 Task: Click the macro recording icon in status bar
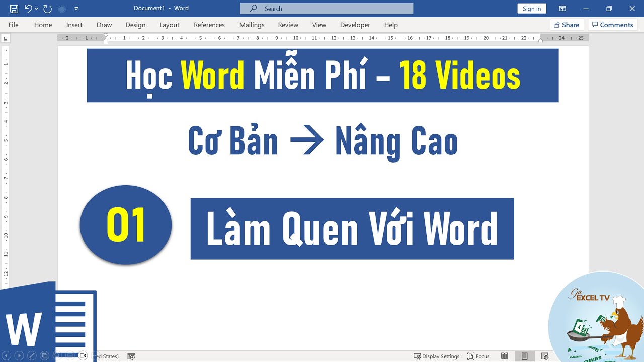[131, 356]
